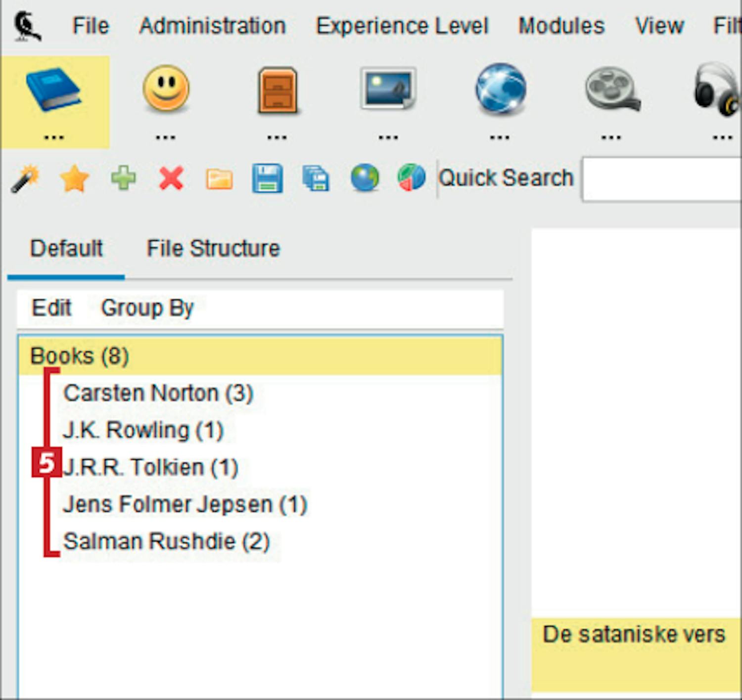
Task: Open the Group By menu
Action: coord(147,308)
